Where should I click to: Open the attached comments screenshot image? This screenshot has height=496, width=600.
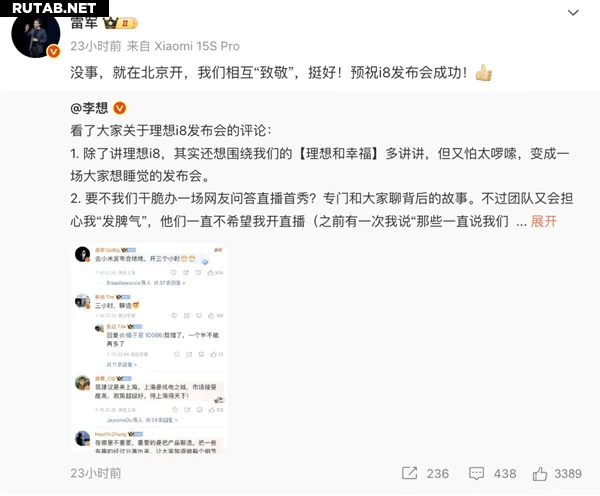click(149, 348)
